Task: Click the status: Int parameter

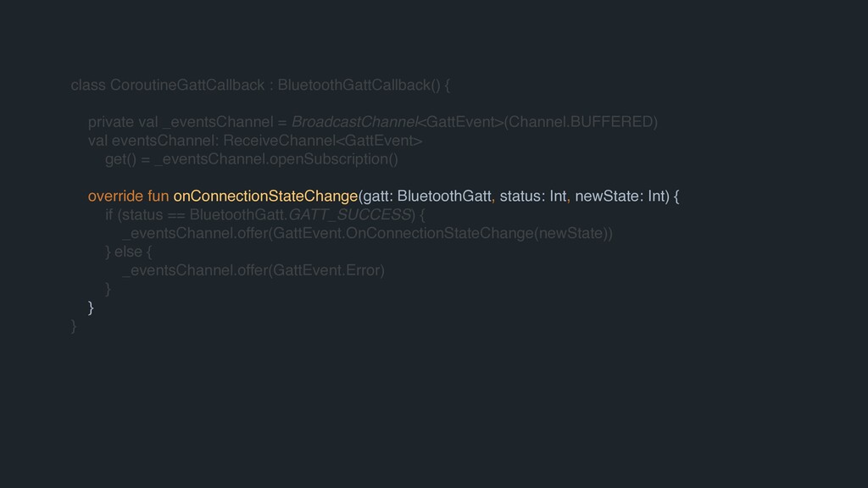Action: (533, 197)
